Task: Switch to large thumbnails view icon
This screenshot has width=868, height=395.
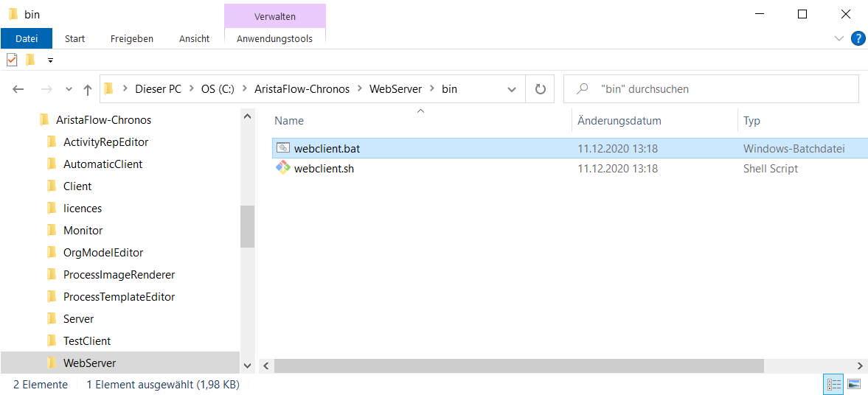Action: [x=853, y=384]
